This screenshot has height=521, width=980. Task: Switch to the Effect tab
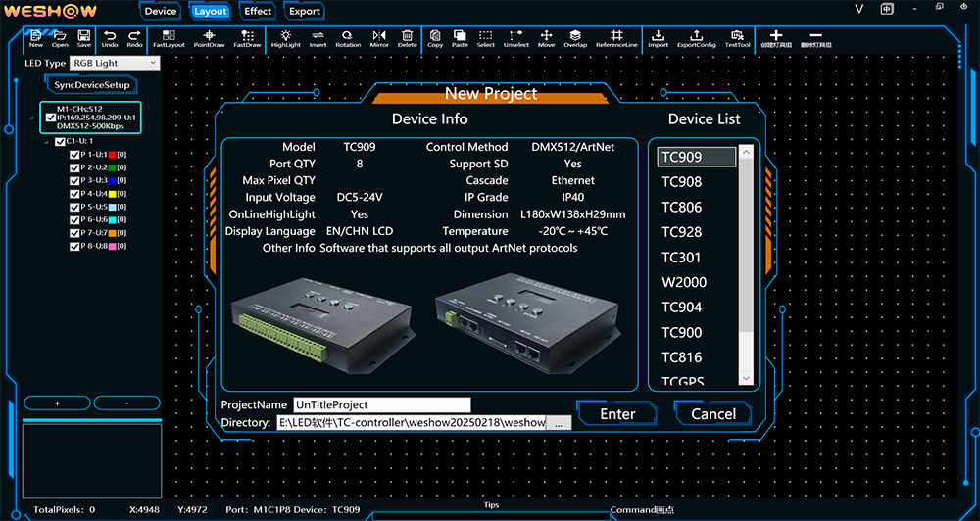click(x=258, y=12)
